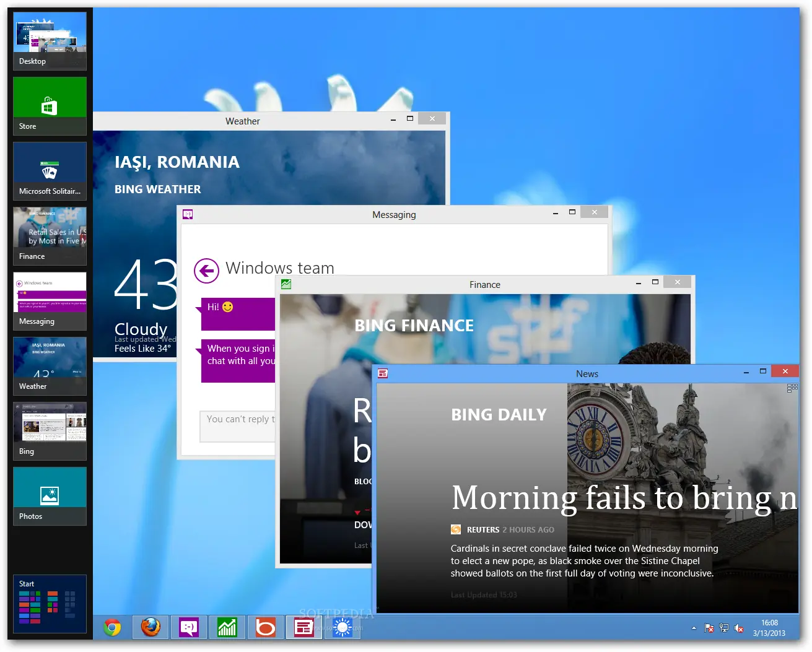Click the Messaging window's title bar app icon

point(188,214)
